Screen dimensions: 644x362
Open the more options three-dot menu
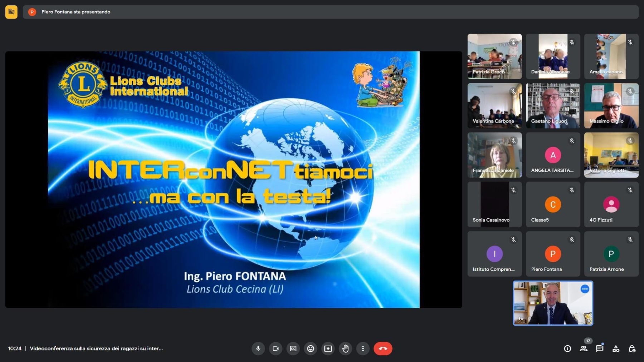tap(363, 348)
